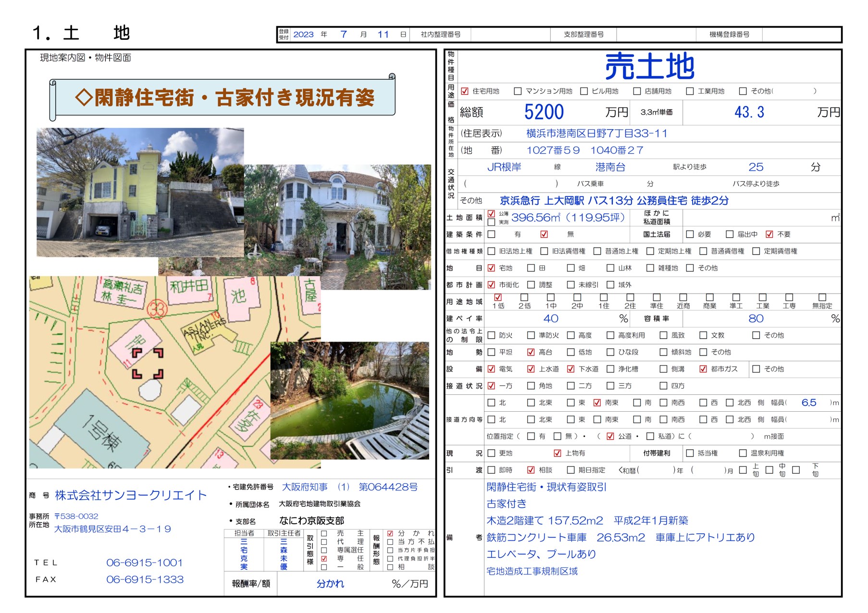The width and height of the screenshot is (868, 613).
Task: Click the 売土地 property type heading
Action: (649, 66)
